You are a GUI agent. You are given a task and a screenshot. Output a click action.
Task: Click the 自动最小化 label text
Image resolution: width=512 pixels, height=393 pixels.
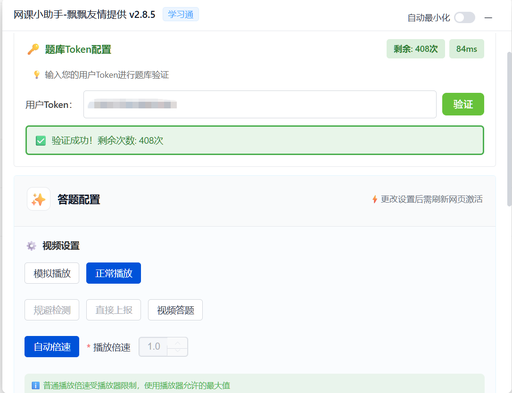[429, 18]
